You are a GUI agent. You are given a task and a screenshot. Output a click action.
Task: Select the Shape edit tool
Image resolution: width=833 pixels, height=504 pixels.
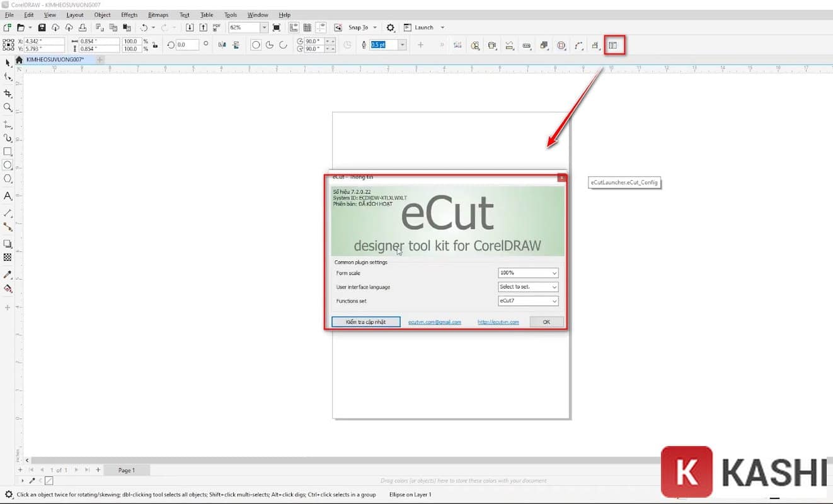[x=8, y=77]
